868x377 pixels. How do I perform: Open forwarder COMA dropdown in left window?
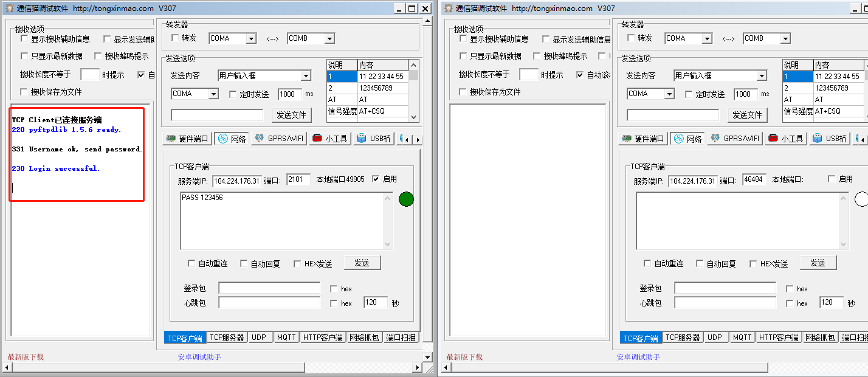coord(251,38)
